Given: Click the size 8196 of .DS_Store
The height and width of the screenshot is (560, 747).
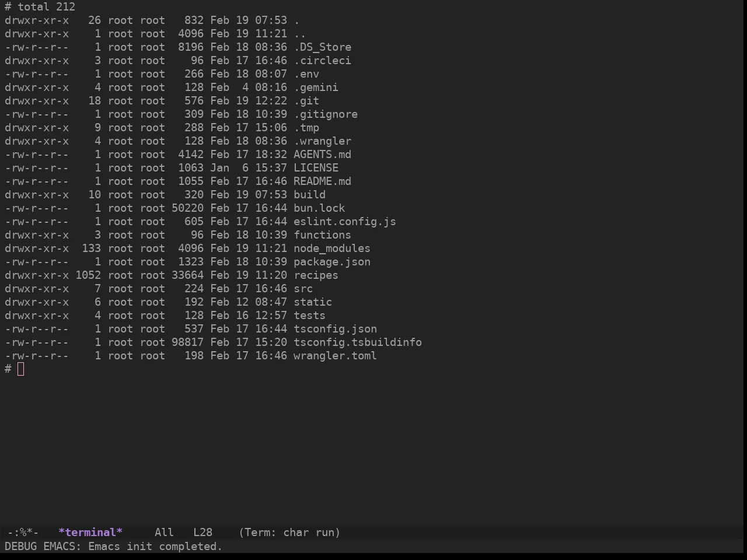Looking at the screenshot, I should point(191,47).
